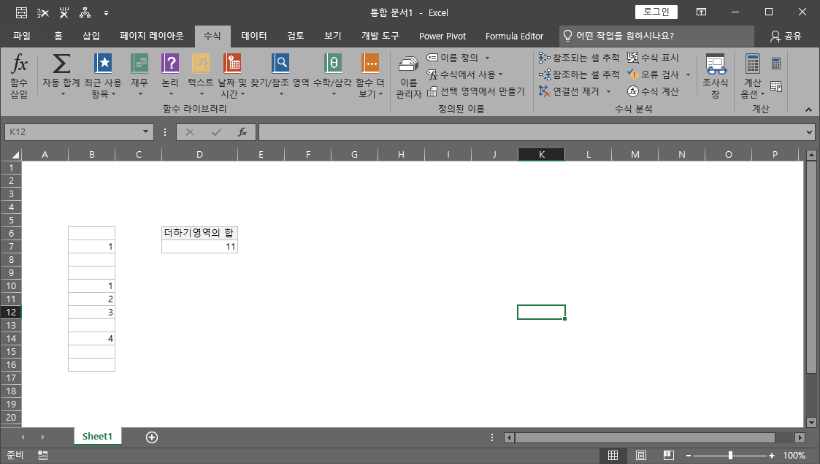Switch to the Insert (삽입) tab
The width and height of the screenshot is (820, 464).
(x=91, y=36)
